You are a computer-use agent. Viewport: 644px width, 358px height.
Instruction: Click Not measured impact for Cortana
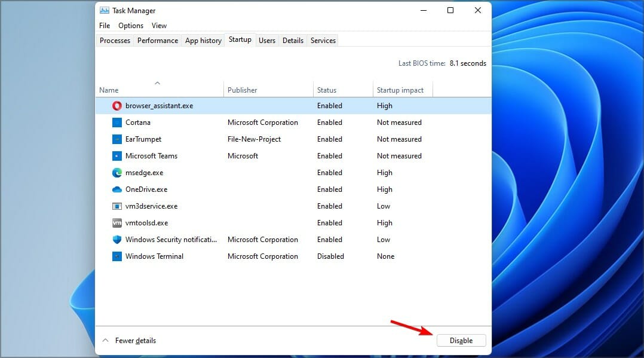pos(399,123)
